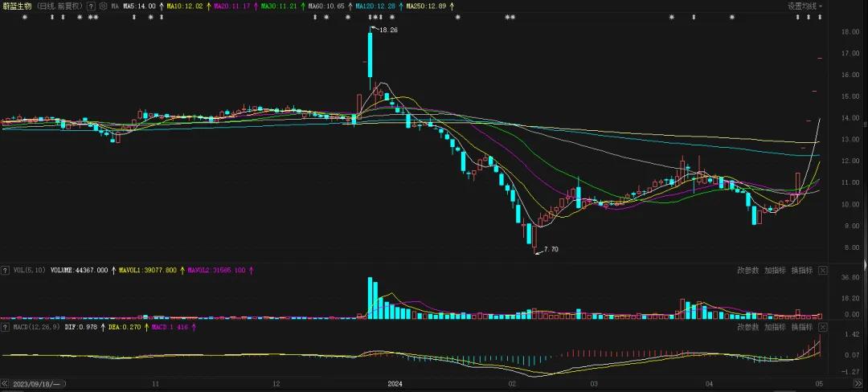Click the 7.70 low price marker
Viewport: 868px width, 392px height.
click(551, 249)
